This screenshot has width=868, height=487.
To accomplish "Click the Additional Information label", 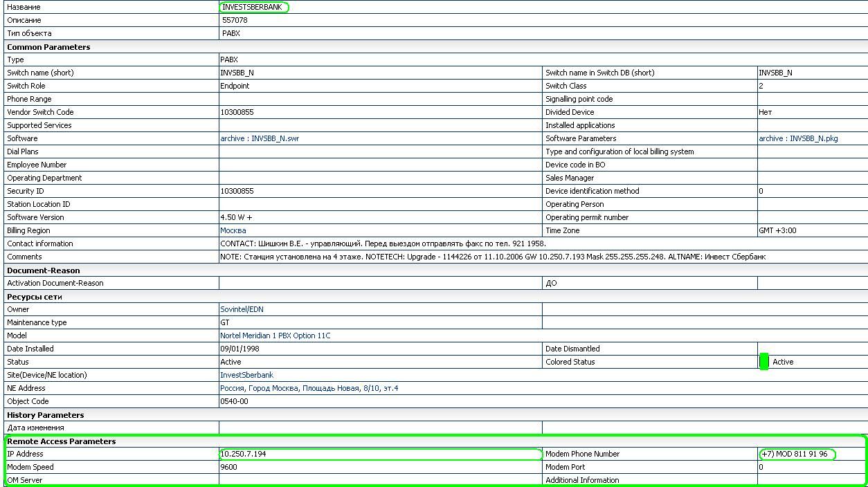I will point(582,480).
